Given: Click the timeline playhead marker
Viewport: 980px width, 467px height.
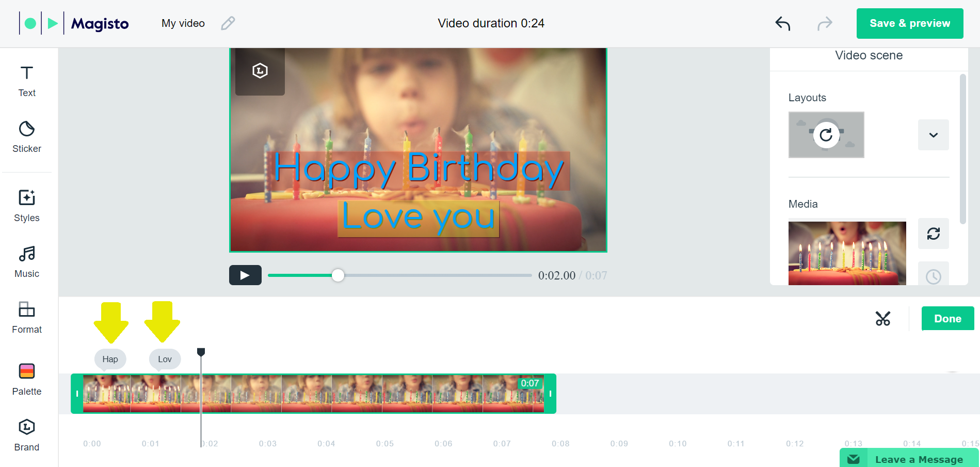Looking at the screenshot, I should (201, 352).
